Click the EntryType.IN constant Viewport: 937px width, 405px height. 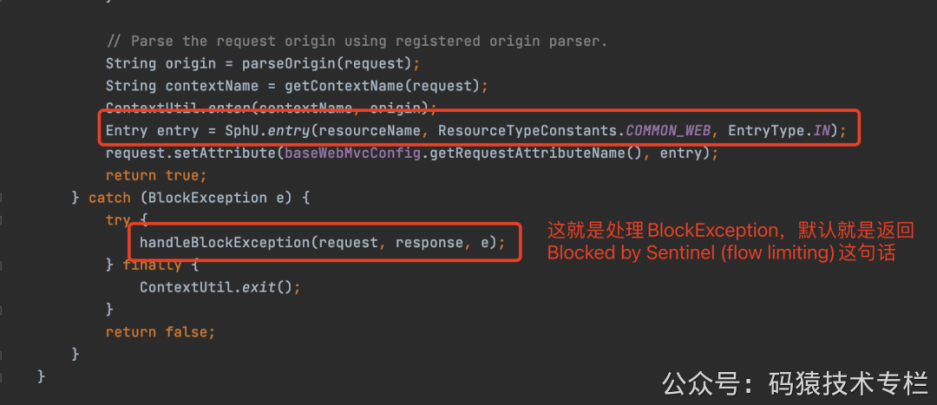[x=779, y=131]
